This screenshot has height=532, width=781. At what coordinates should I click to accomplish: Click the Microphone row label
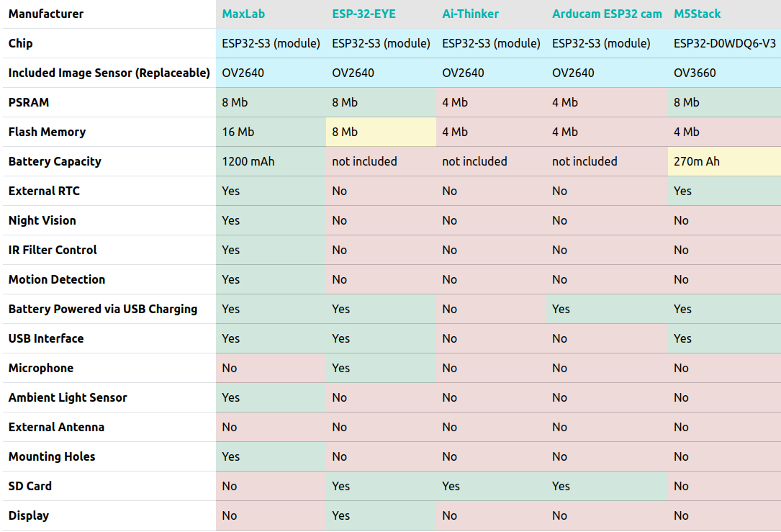click(41, 368)
